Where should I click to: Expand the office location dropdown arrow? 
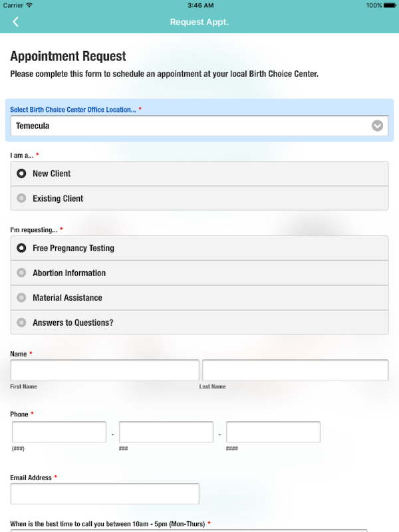pyautogui.click(x=378, y=126)
